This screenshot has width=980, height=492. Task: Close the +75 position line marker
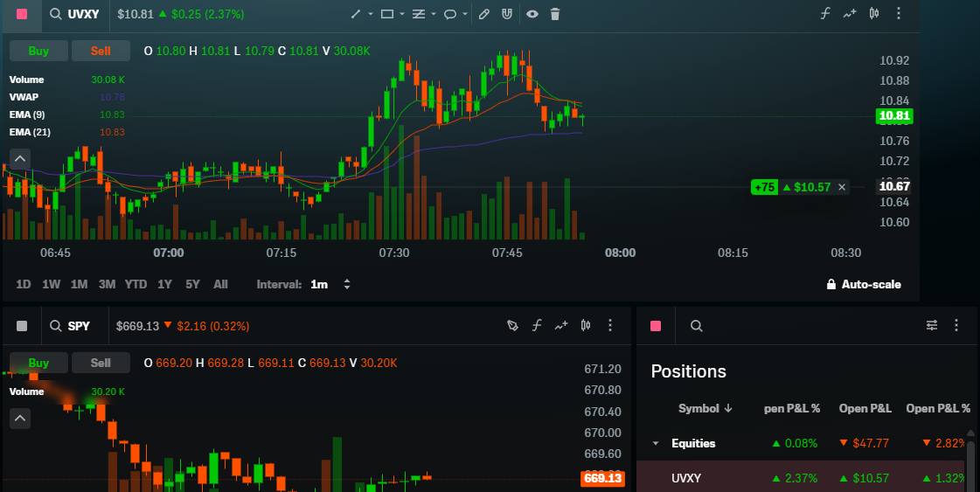coord(842,187)
